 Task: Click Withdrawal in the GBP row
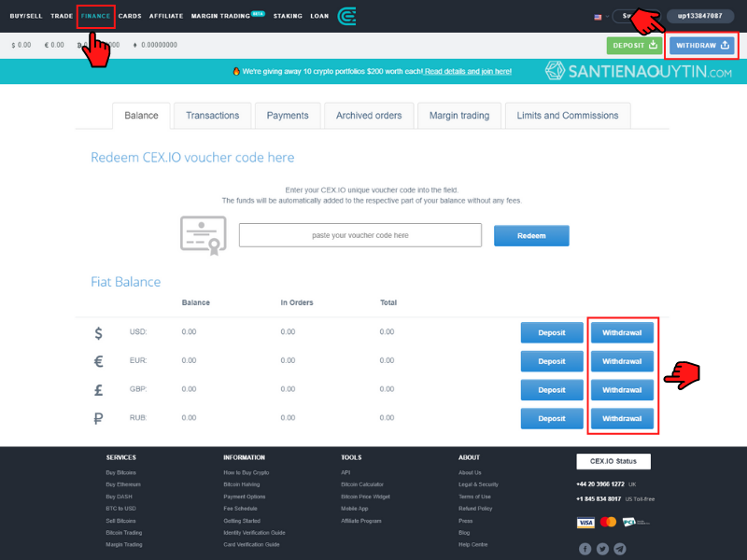(622, 390)
